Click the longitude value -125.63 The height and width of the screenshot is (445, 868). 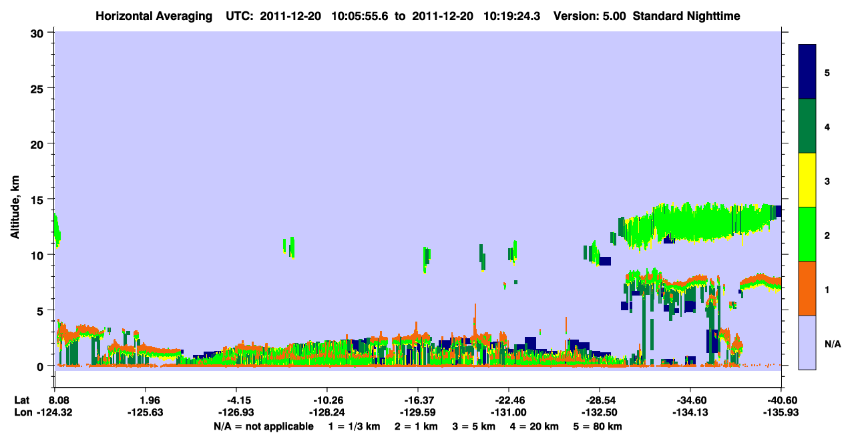tap(146, 413)
